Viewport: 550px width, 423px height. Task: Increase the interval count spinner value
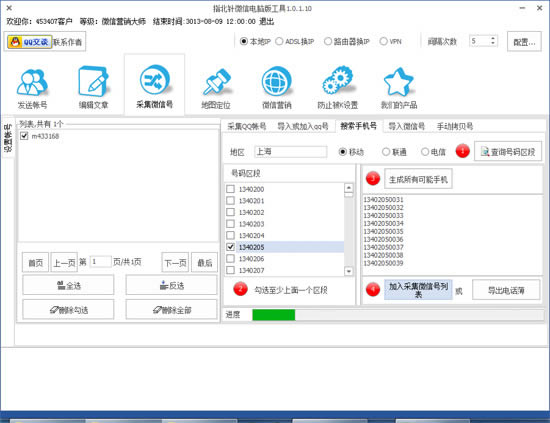pos(493,38)
